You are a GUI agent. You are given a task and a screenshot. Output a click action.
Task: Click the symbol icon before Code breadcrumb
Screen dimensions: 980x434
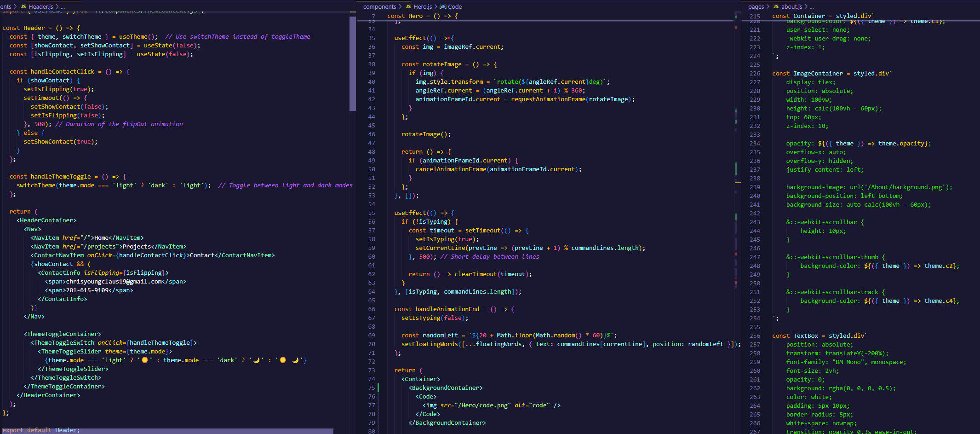pyautogui.click(x=442, y=6)
